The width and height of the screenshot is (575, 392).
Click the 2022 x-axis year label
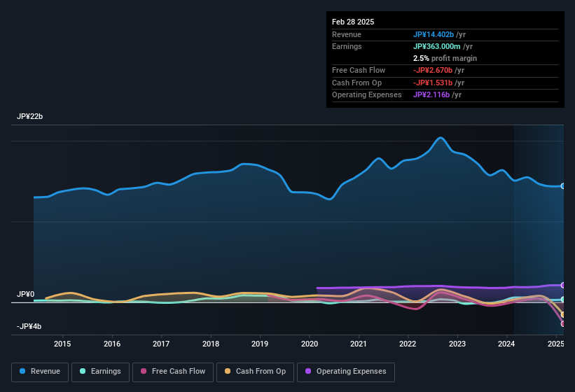coord(408,344)
